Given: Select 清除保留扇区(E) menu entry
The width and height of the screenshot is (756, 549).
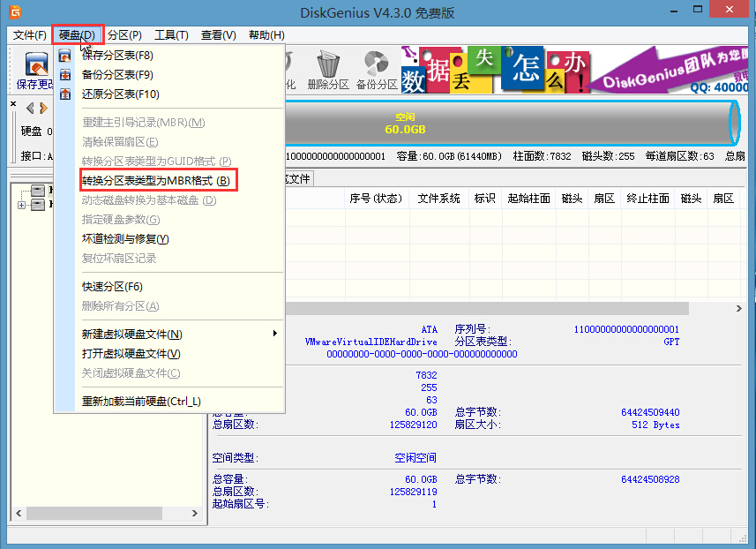Looking at the screenshot, I should click(x=168, y=142).
